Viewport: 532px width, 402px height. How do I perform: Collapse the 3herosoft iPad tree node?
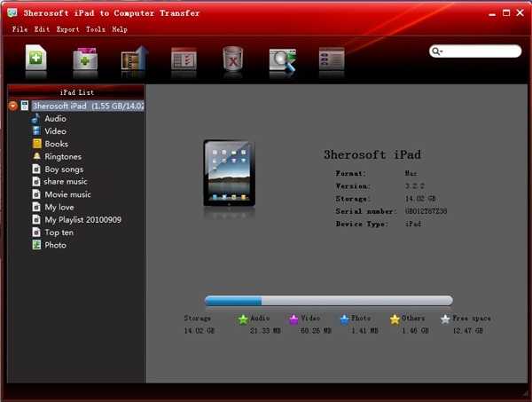(13, 106)
